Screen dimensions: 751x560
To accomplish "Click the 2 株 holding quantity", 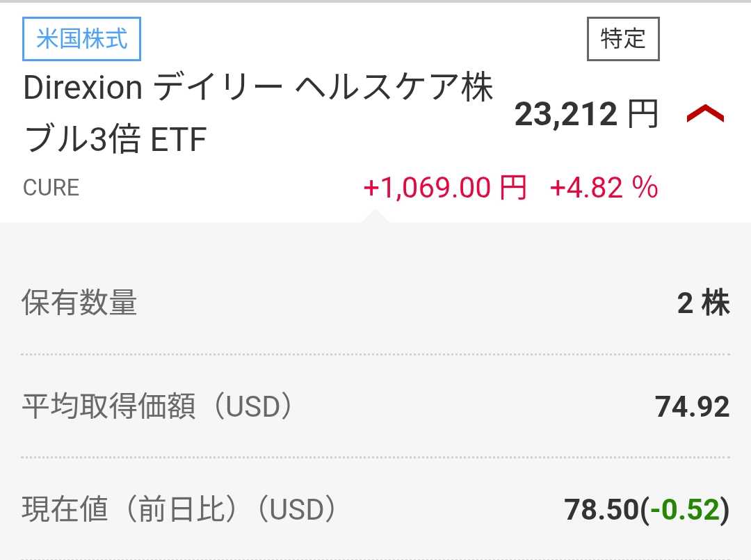I will pyautogui.click(x=703, y=304).
